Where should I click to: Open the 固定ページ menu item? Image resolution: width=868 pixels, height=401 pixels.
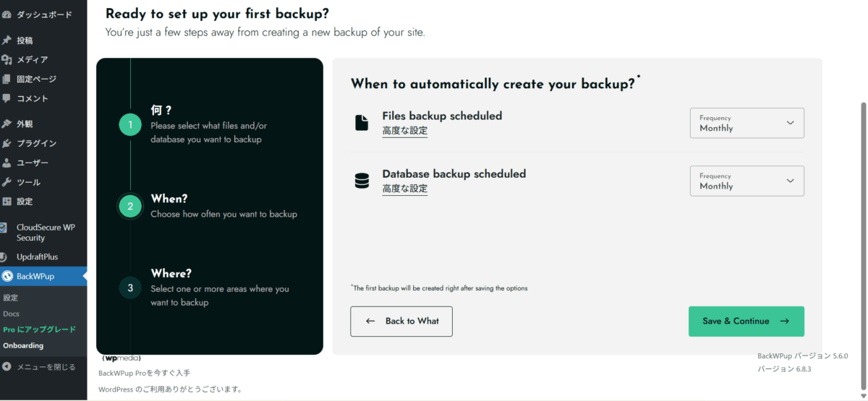pos(36,79)
